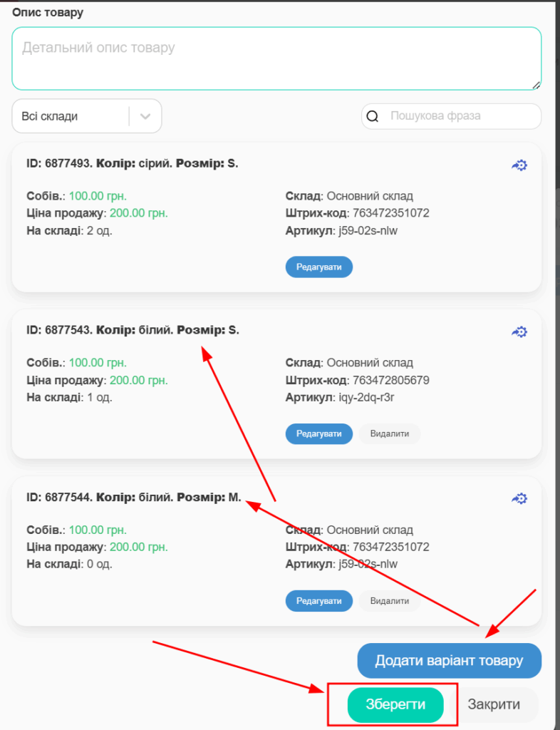Focus the "Детальний опис товару" text area
This screenshot has width=560, height=730.
click(276, 58)
